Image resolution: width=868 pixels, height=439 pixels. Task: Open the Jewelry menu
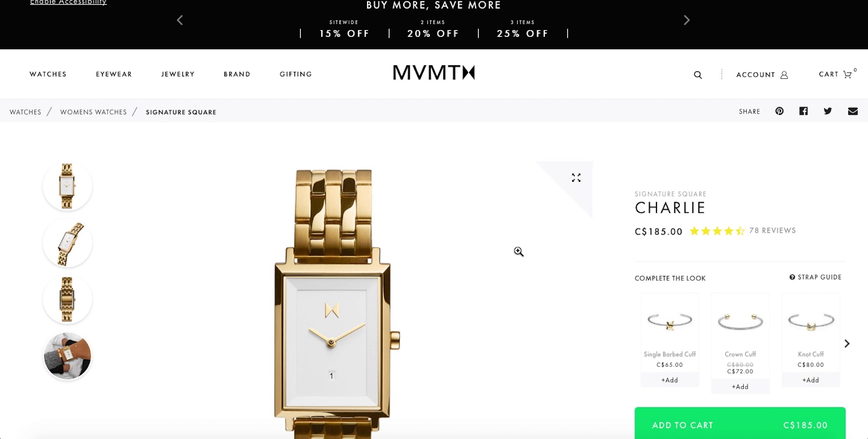pyautogui.click(x=178, y=74)
